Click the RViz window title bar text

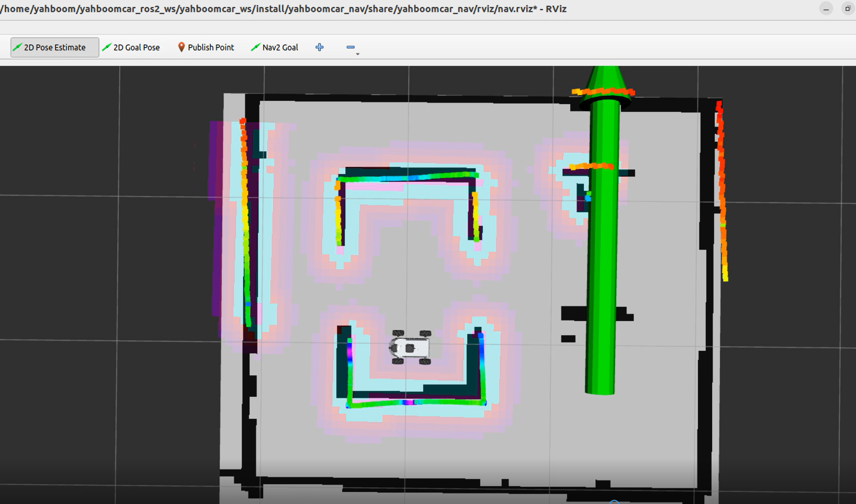tap(283, 9)
